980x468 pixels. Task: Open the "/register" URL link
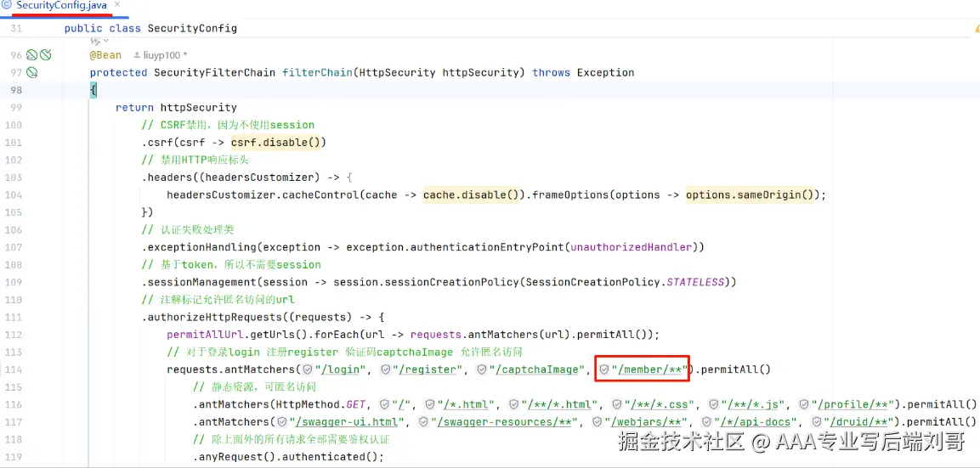pos(428,369)
